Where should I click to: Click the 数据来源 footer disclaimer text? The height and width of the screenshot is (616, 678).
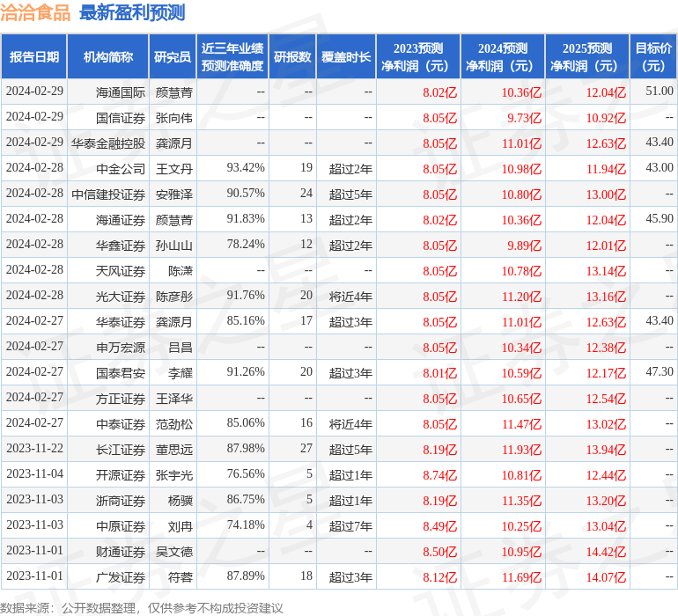click(142, 608)
